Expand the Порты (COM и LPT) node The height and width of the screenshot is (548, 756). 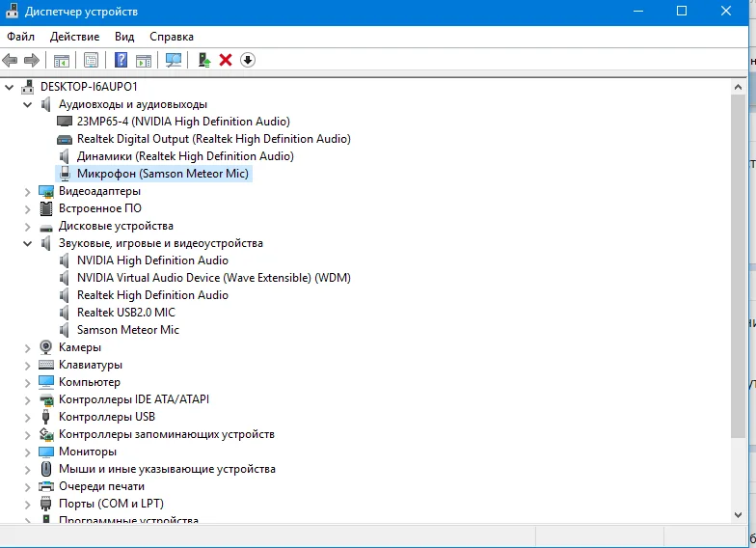pos(28,504)
